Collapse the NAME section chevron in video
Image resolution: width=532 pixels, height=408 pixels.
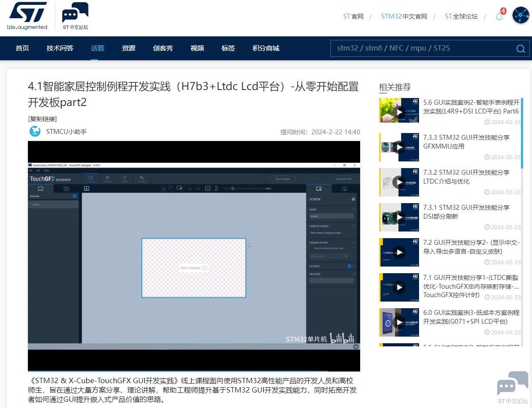[353, 209]
